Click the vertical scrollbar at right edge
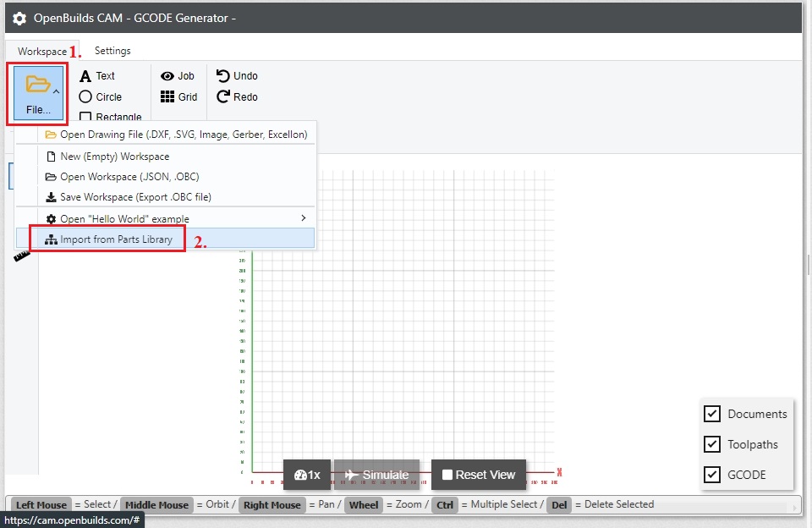 pyautogui.click(x=809, y=264)
